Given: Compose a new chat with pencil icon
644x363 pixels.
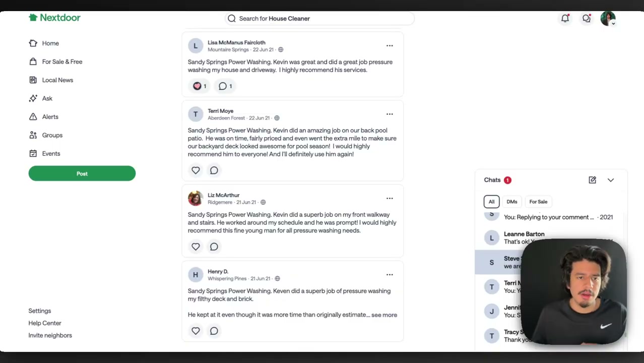Looking at the screenshot, I should pos(592,180).
